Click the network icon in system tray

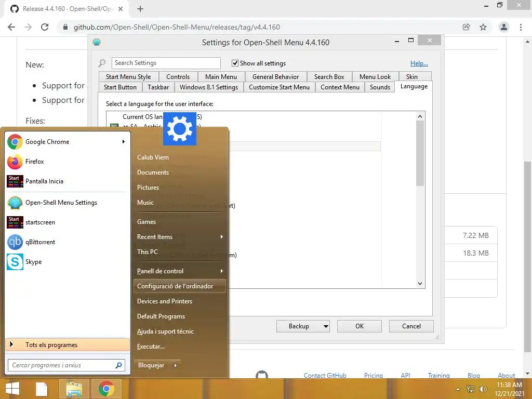pos(471,389)
